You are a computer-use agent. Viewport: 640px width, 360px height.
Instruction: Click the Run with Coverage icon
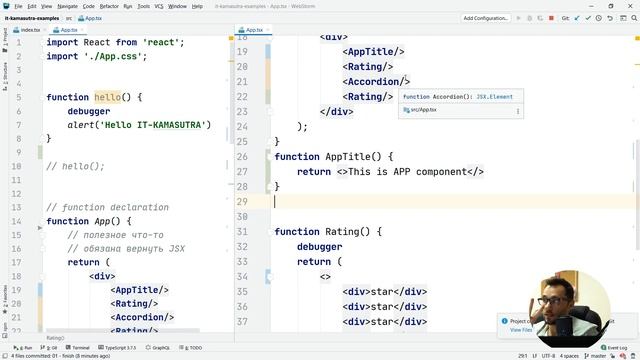tap(540, 18)
